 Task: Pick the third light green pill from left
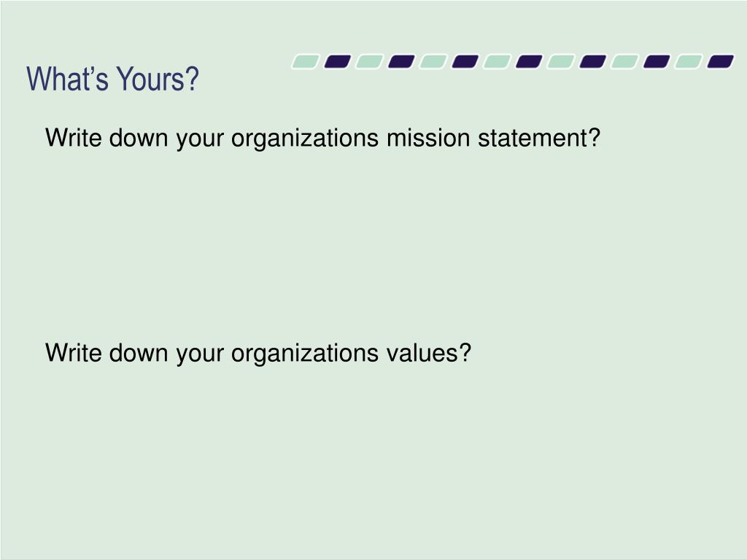(433, 62)
